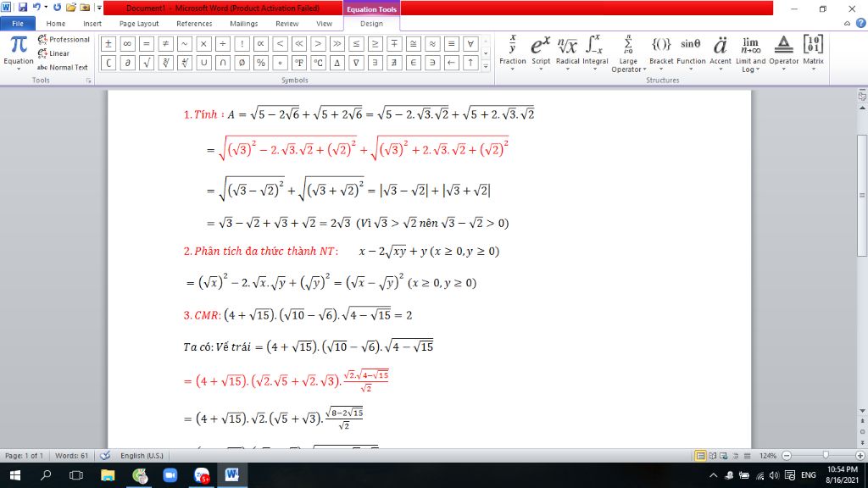Expand the Symbols gallery More arrow
This screenshot has height=488, width=868.
coord(486,66)
